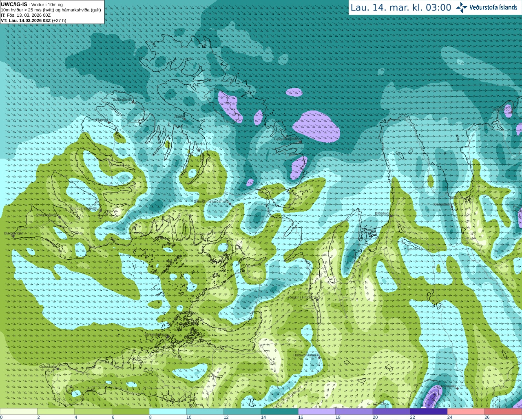The height and width of the screenshot is (420, 522).
Task: Click the 'IT: Fös. 13. 03. 2026 00Z' line
Action: click(x=26, y=15)
